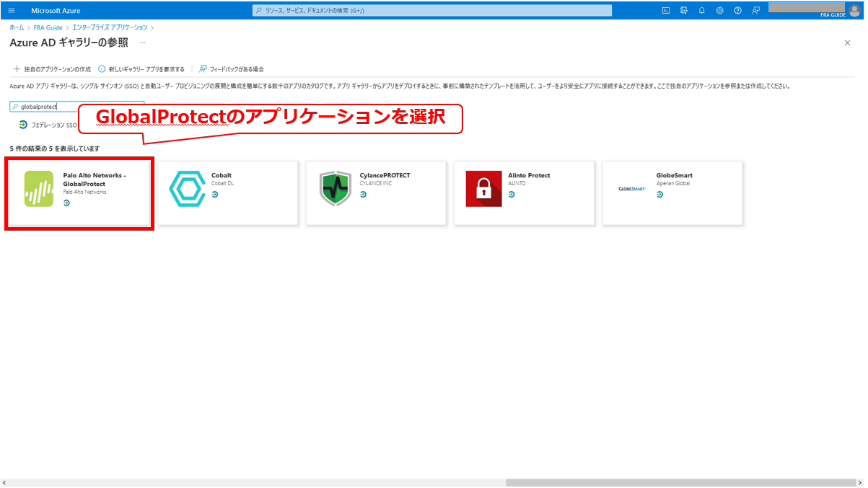Launch Cloud Shell from the top bar
The image size is (868, 488).
[666, 10]
